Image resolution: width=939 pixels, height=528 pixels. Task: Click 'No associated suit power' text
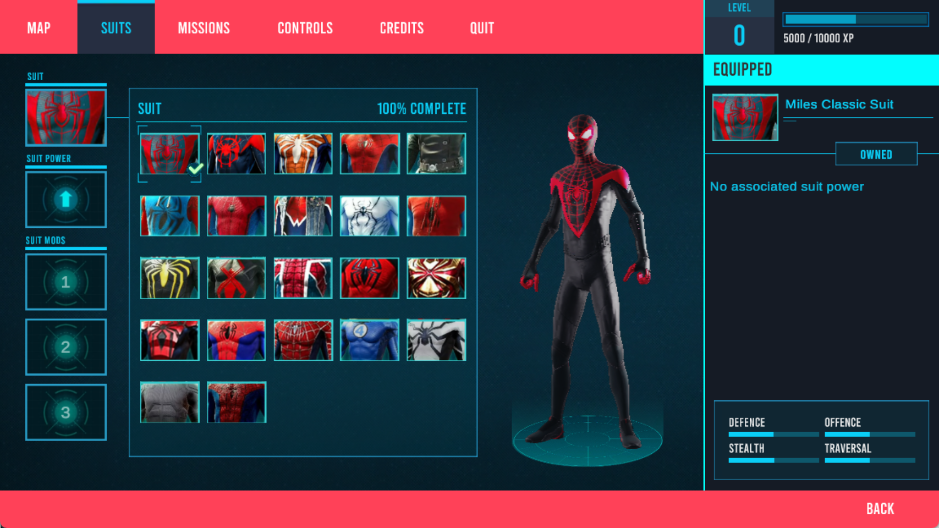pyautogui.click(x=787, y=187)
